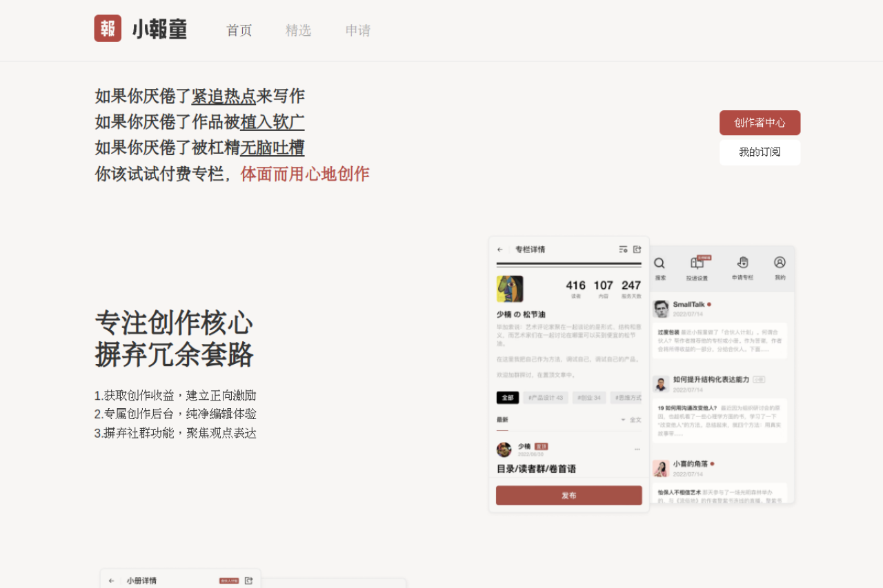This screenshot has width=883, height=588.
Task: Click the 我的订阅 button
Action: click(760, 152)
